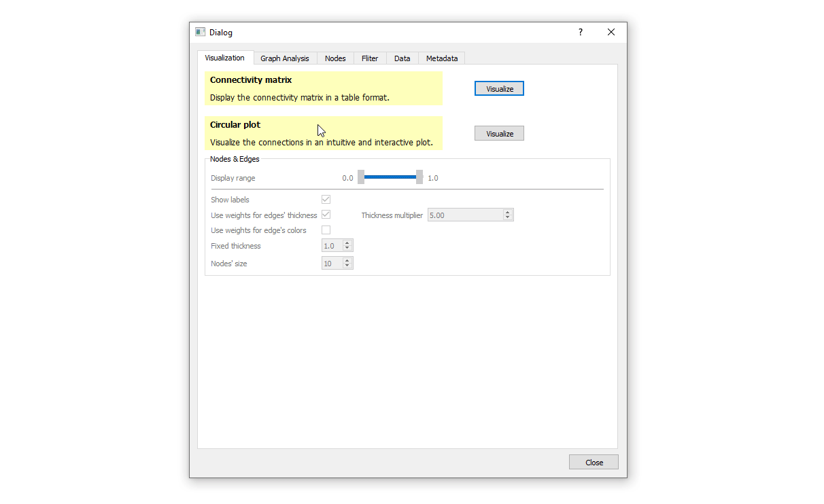Increase Thickness multiplier with the up arrow

point(508,212)
